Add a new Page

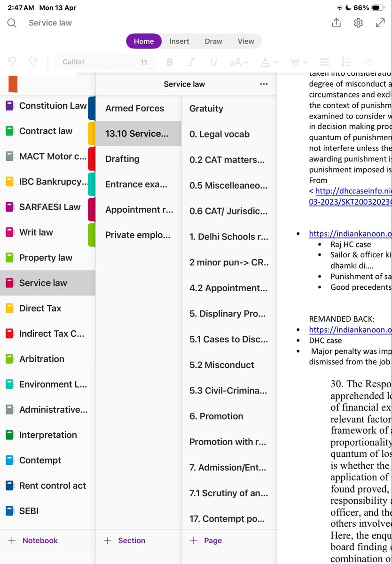(205, 540)
